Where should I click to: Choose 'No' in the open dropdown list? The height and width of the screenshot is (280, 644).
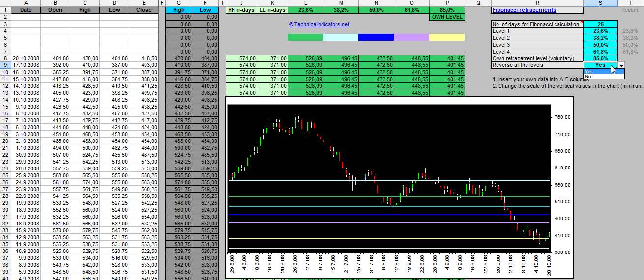[604, 76]
